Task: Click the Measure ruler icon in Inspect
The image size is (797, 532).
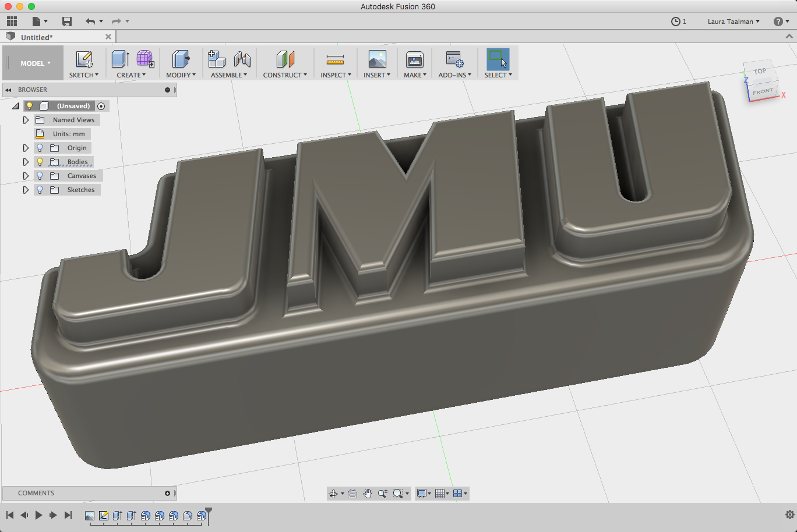Action: click(x=335, y=59)
